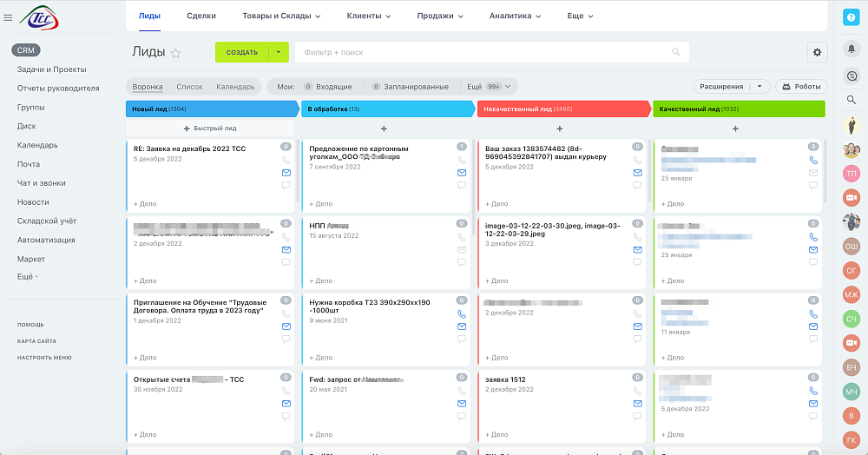Viewport: 868px width, 455px height.
Task: Click email icon on 'Fwd: запрос от' card
Action: (462, 404)
